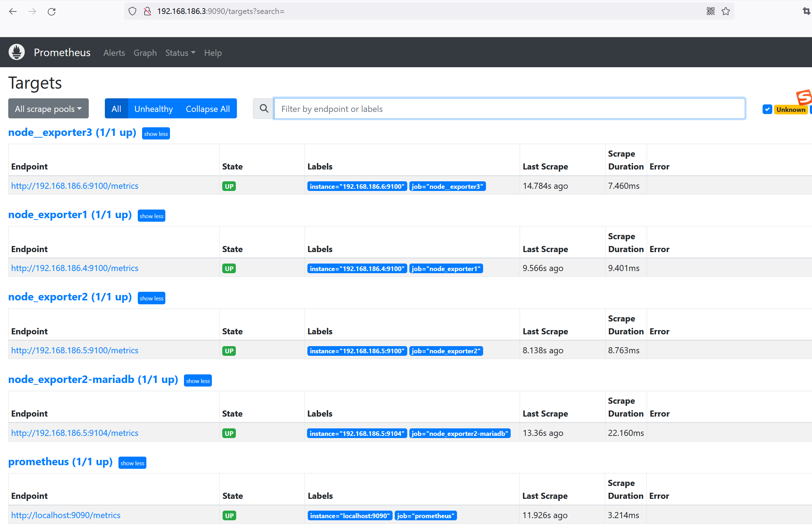Open the Graph nav item

[x=145, y=53]
